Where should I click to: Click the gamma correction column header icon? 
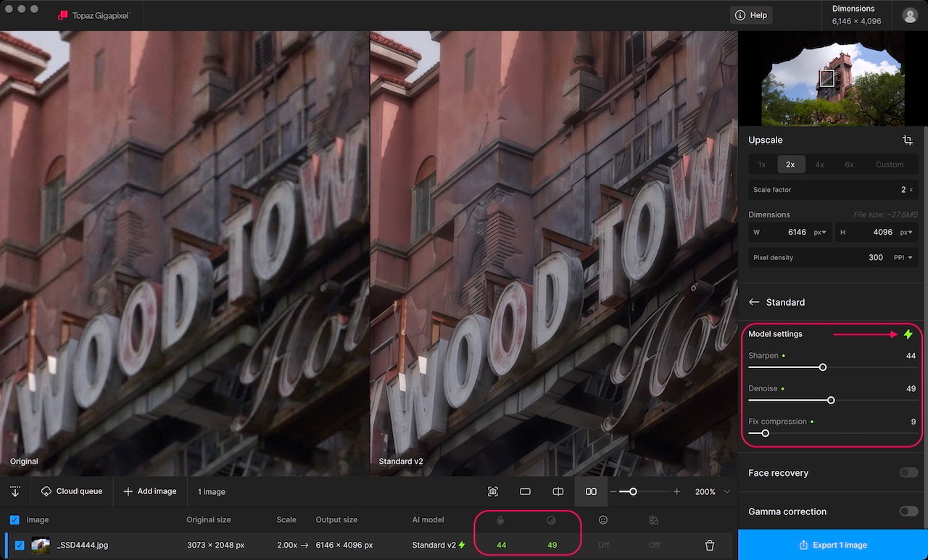[654, 519]
